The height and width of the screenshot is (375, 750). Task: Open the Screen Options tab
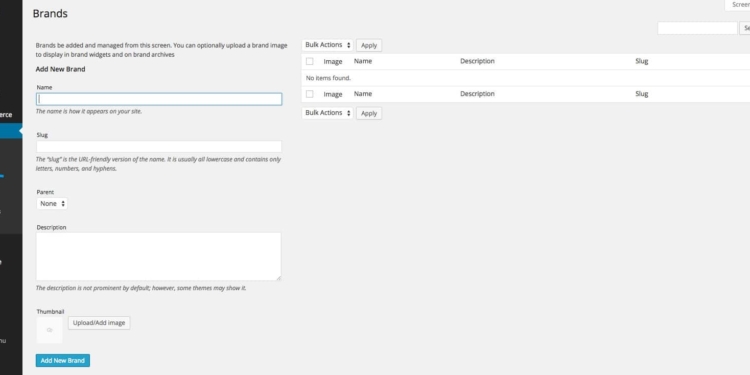(738, 5)
